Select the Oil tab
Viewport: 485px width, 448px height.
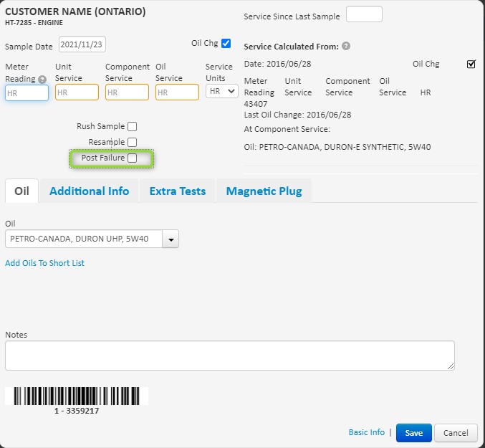(21, 191)
